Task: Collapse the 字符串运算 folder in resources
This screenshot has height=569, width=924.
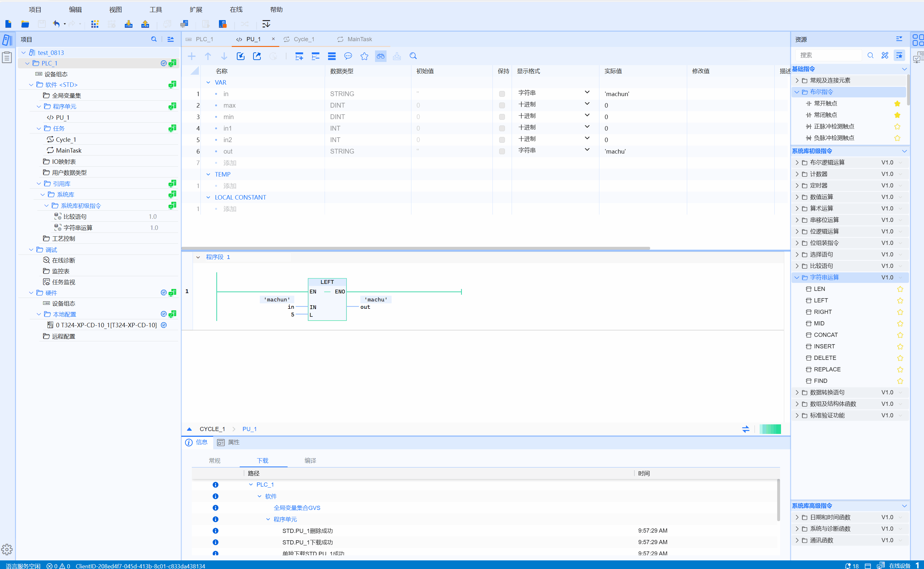Action: (x=797, y=278)
